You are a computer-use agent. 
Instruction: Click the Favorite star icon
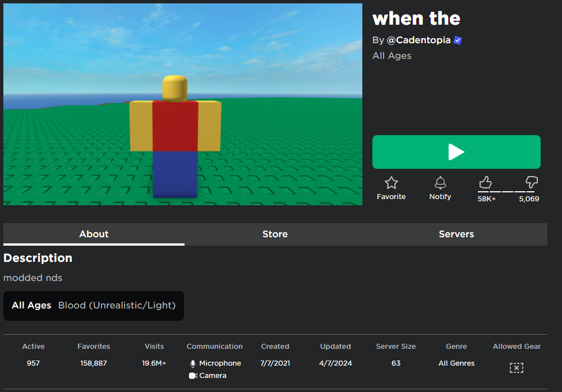coord(391,183)
